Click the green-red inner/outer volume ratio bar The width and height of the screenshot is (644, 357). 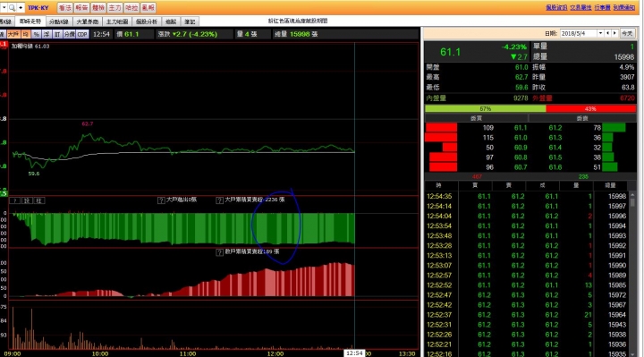click(530, 109)
